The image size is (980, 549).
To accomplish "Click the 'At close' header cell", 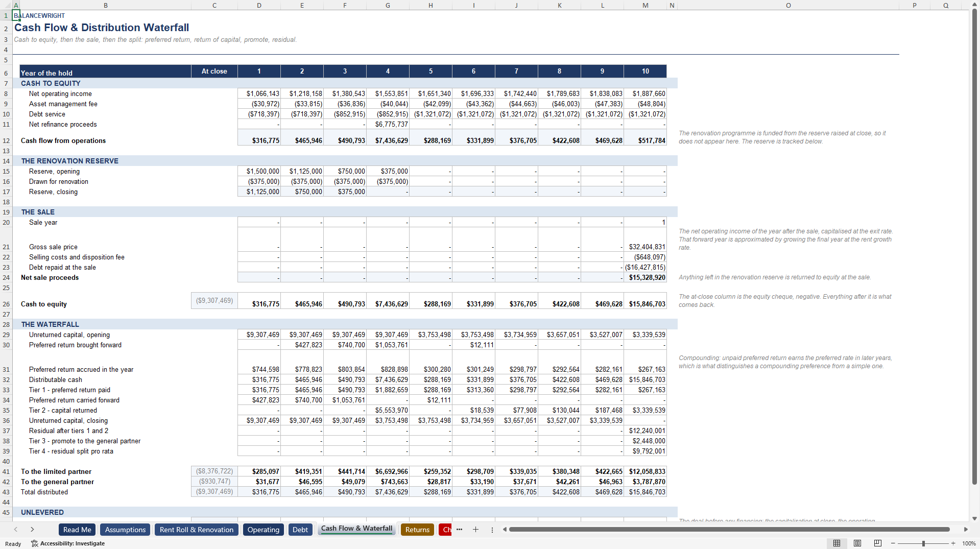I will [x=214, y=71].
